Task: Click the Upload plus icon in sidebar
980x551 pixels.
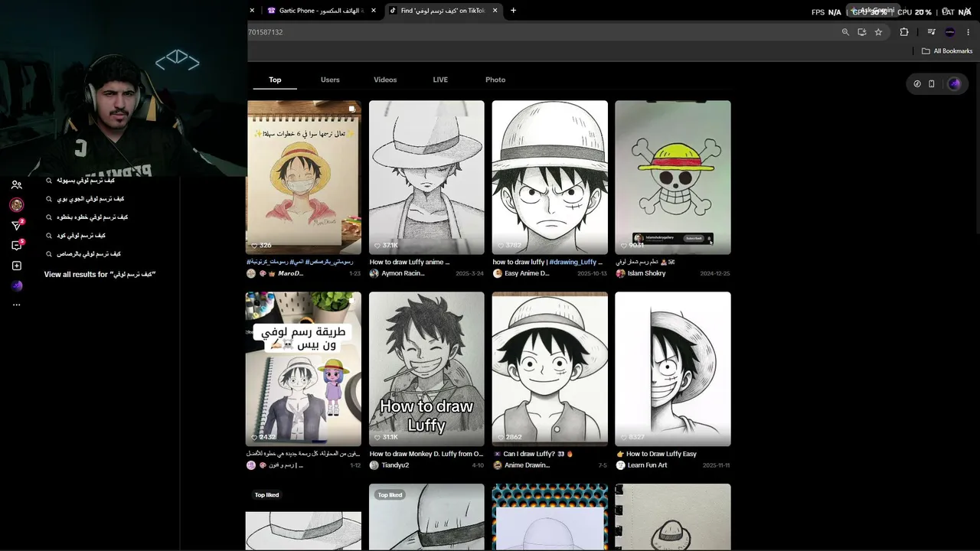Action: (16, 266)
